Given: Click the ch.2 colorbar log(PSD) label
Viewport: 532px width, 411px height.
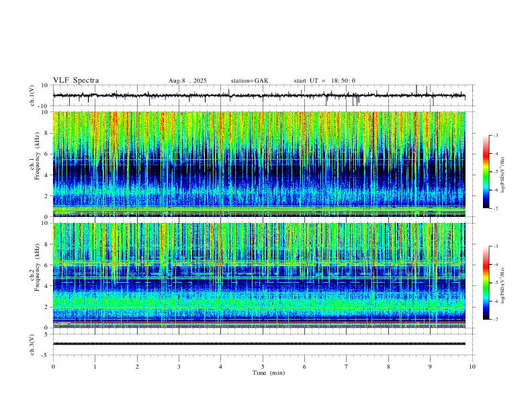Looking at the screenshot, I should 502,285.
